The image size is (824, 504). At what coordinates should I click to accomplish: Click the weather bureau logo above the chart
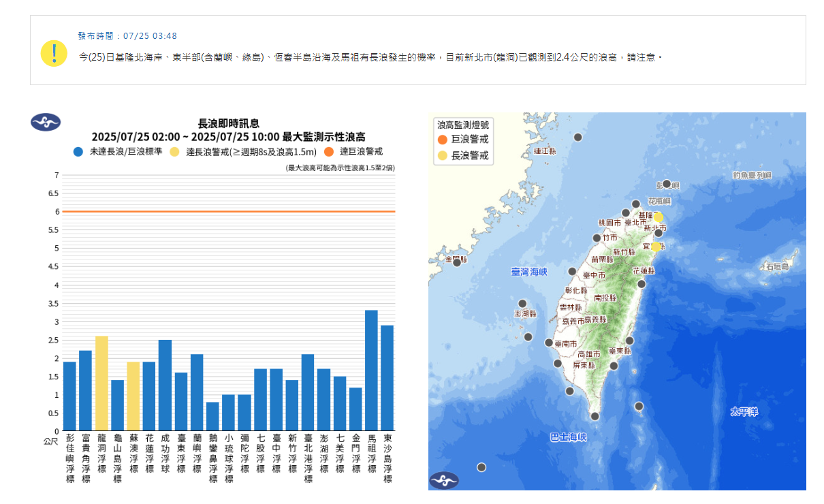46,123
